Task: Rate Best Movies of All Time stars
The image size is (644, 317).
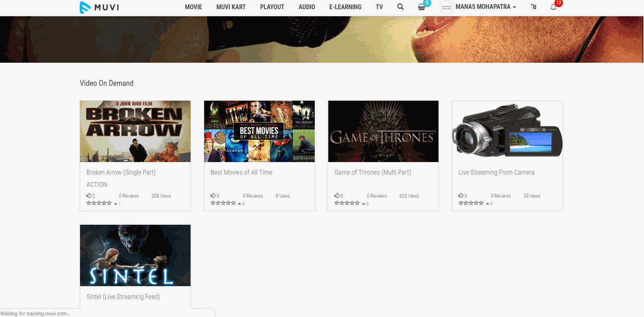Action: 223,203
